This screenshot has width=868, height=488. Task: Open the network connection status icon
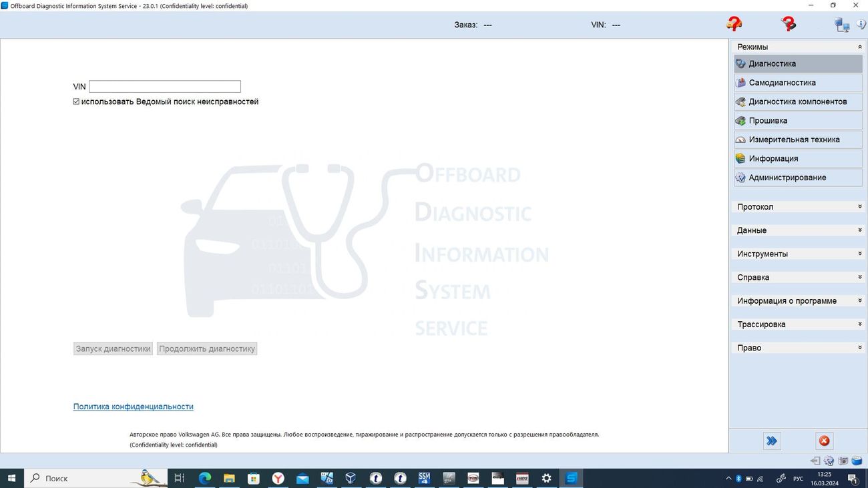[x=842, y=25]
